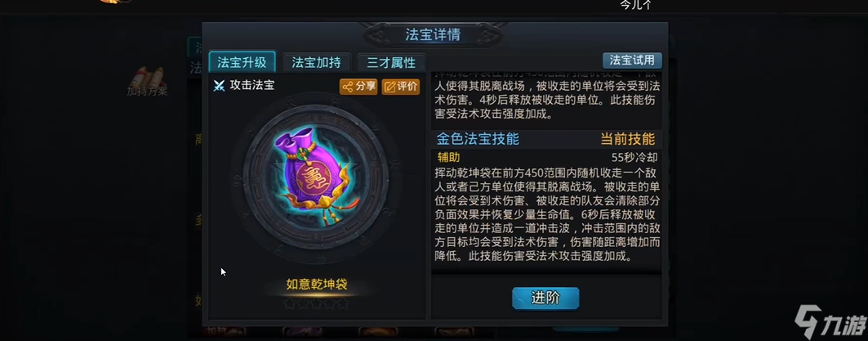Click the golden skill description paragraph

tap(547, 214)
